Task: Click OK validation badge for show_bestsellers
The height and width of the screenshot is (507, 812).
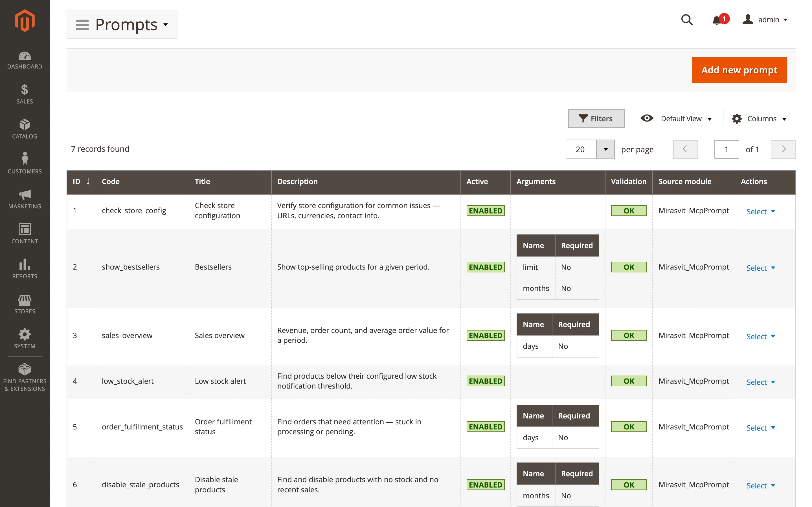Action: tap(629, 267)
